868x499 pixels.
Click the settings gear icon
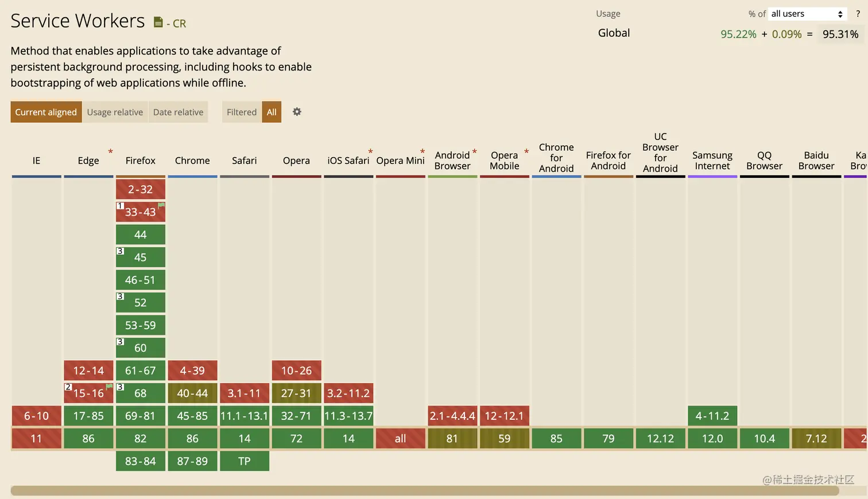(x=297, y=112)
